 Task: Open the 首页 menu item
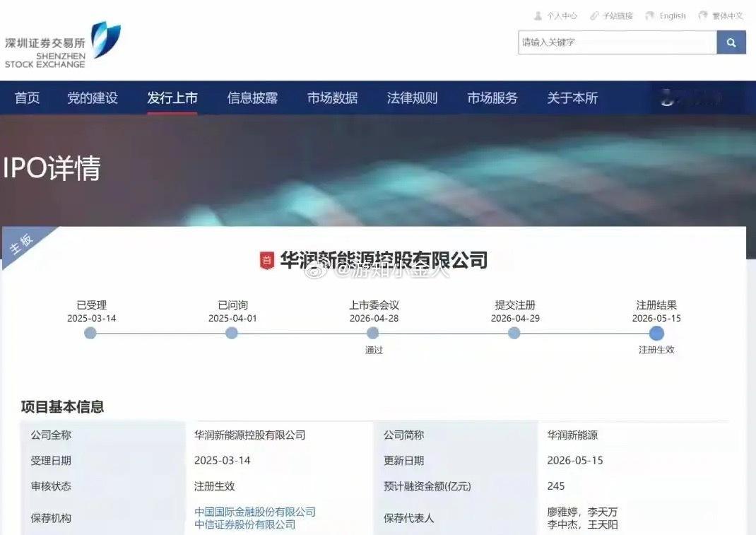click(27, 98)
